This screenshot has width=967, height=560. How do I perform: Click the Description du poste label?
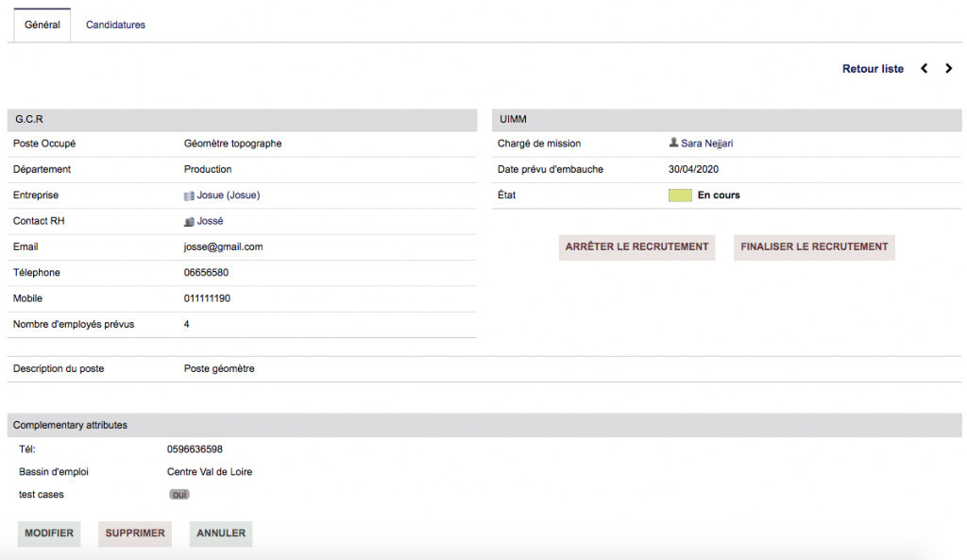tap(59, 369)
